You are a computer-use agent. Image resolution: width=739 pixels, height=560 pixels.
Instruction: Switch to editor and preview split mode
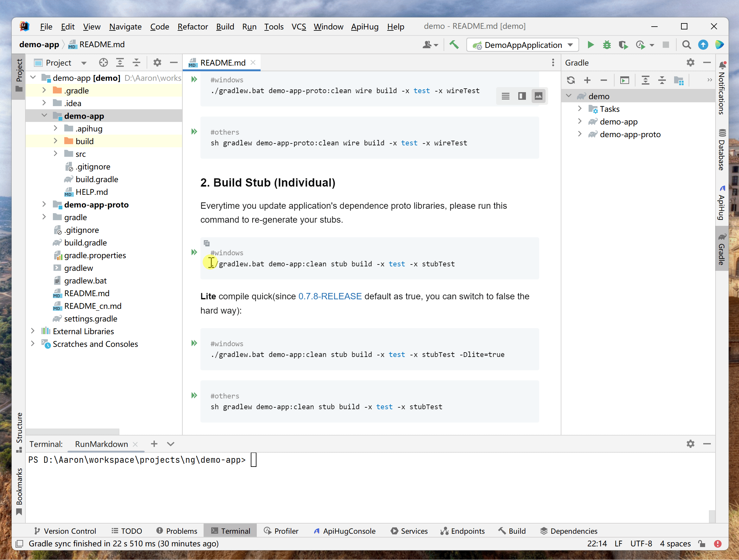point(522,96)
